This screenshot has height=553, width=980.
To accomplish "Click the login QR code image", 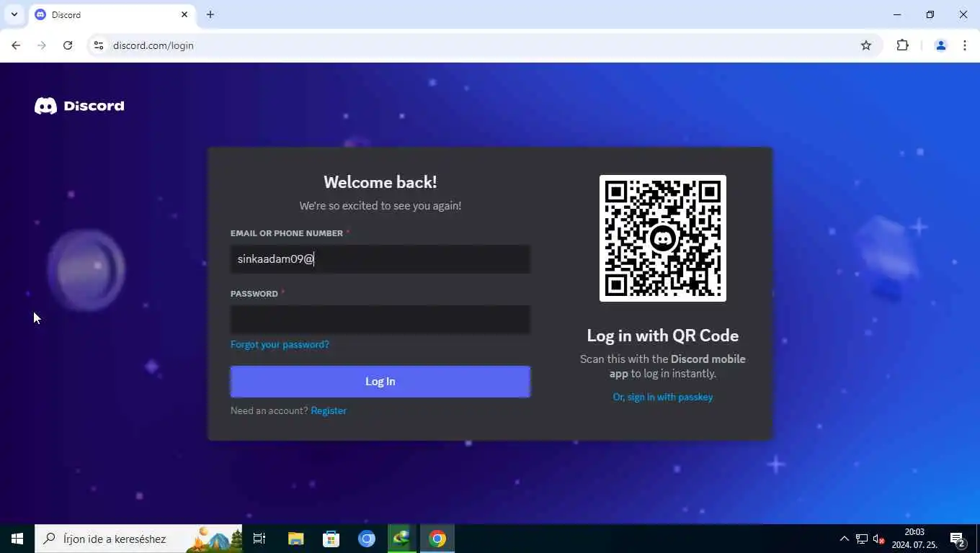I will click(663, 238).
